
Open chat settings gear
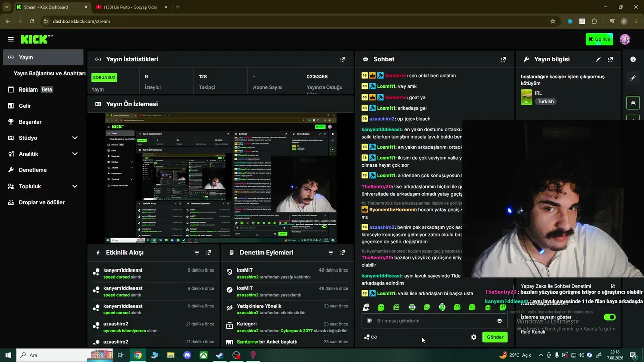point(473,337)
